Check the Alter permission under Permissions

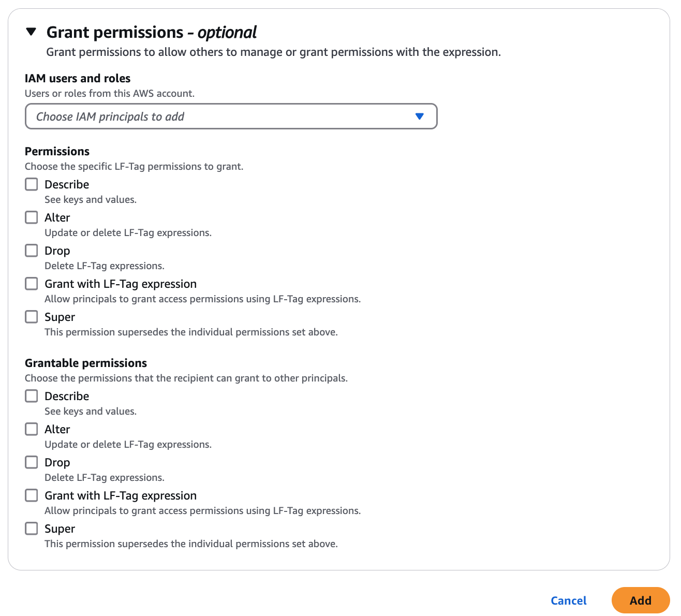point(31,217)
